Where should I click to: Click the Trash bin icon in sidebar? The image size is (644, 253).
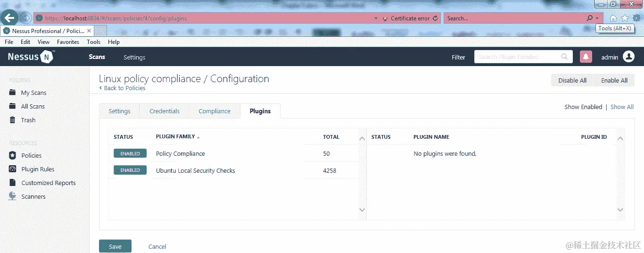(13, 120)
